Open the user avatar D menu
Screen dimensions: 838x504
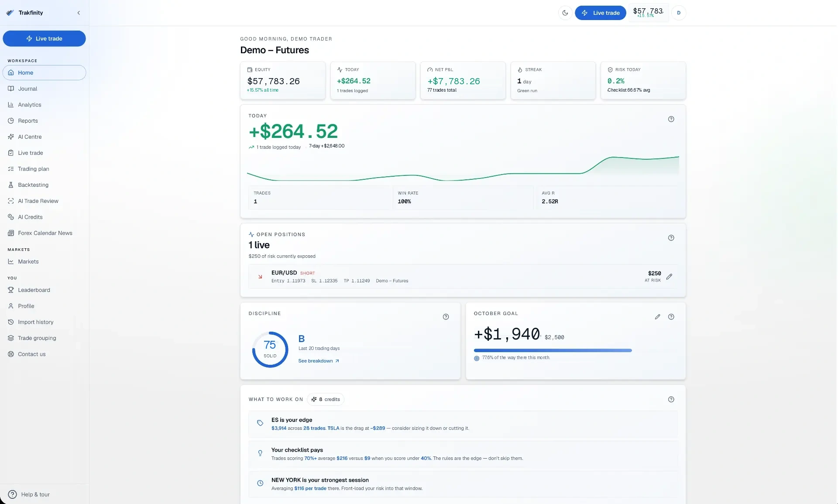(679, 13)
